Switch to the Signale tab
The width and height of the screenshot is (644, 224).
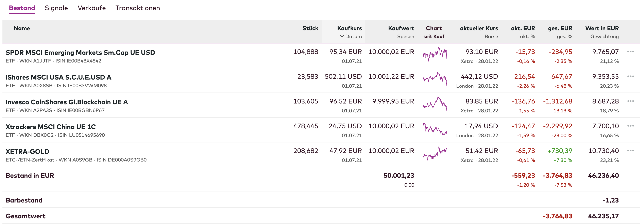pos(56,8)
